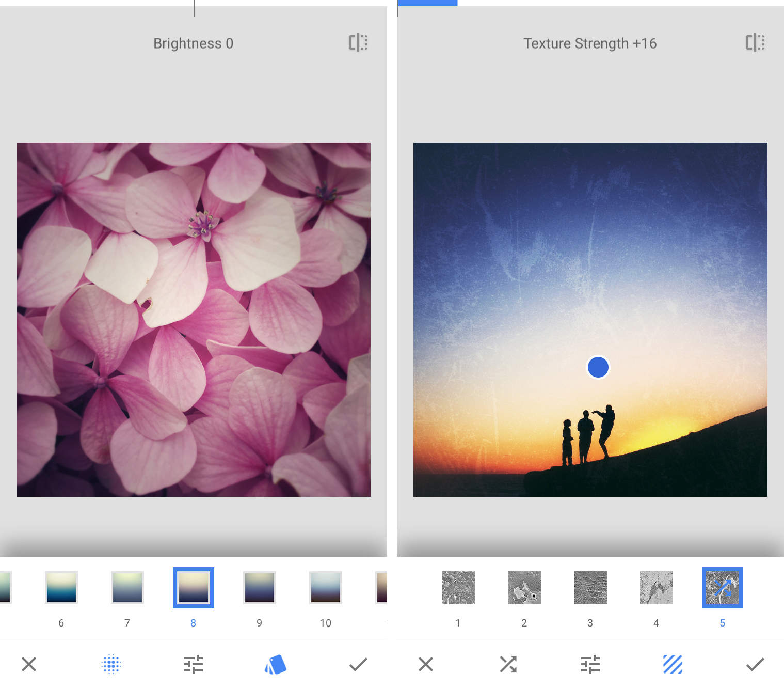Screen dimensions: 784x689
Task: Open the adjustments icon in Grunge filter
Action: [x=590, y=664]
